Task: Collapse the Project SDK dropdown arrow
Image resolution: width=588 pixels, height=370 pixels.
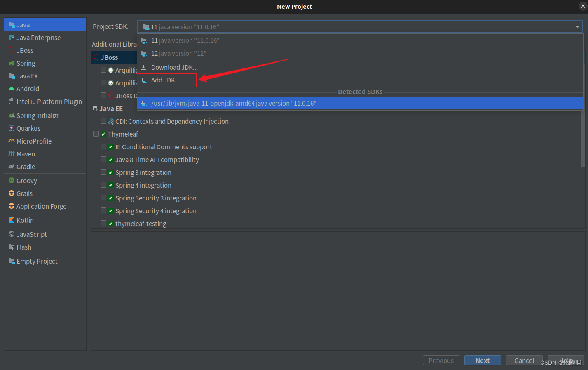Action: tap(577, 27)
